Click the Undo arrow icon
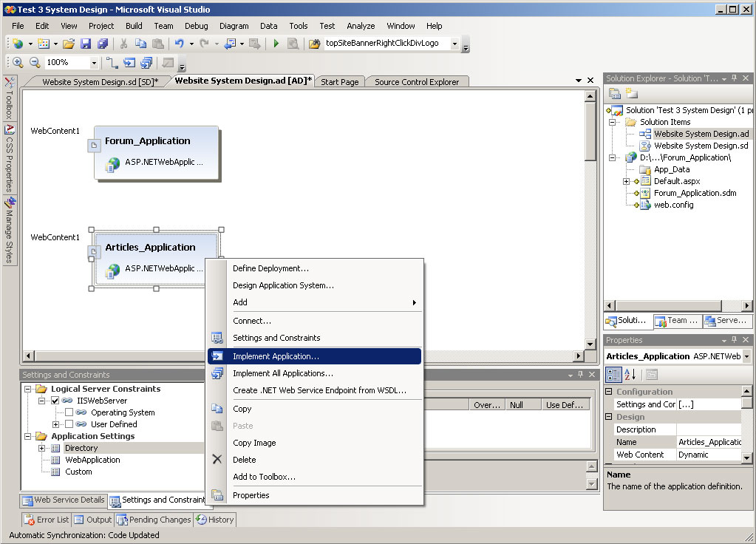756x544 pixels. tap(179, 44)
